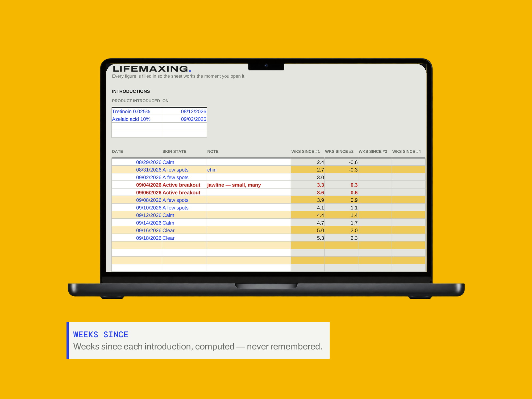Click the 09/06/2026 date cell

(x=137, y=192)
